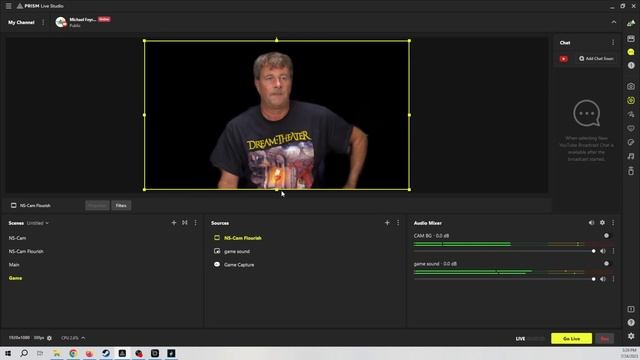Open game sound track options menu
This screenshot has height=360, width=640.
tap(613, 279)
